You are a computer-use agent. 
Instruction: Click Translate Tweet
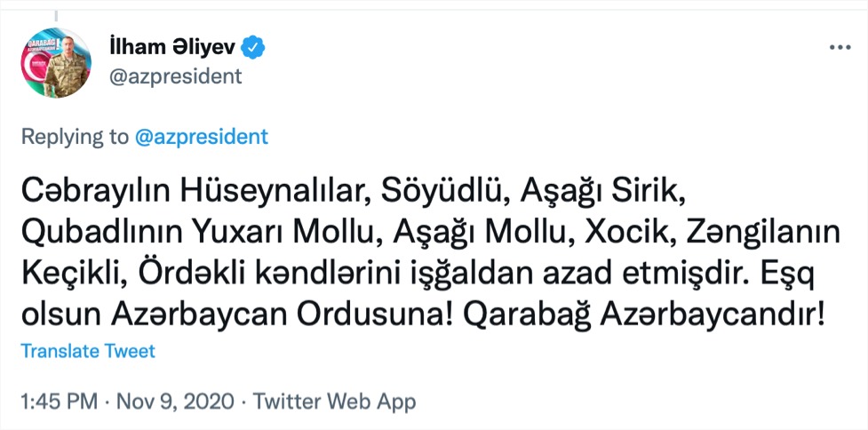click(88, 351)
